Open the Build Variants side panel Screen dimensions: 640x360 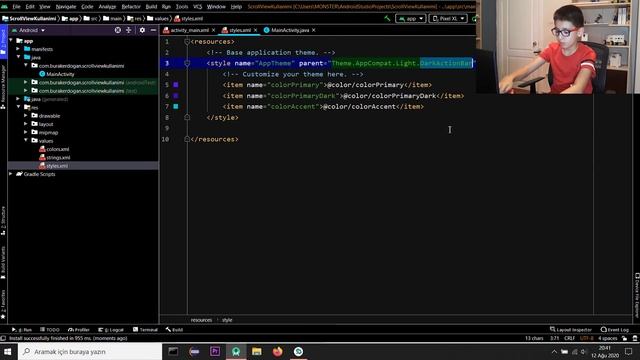pos(3,262)
